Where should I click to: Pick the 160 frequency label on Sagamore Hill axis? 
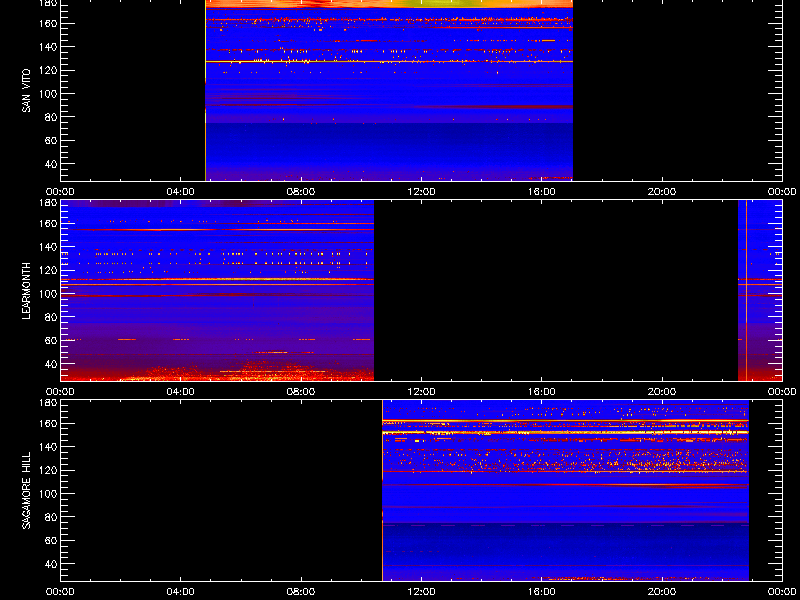[x=49, y=423]
